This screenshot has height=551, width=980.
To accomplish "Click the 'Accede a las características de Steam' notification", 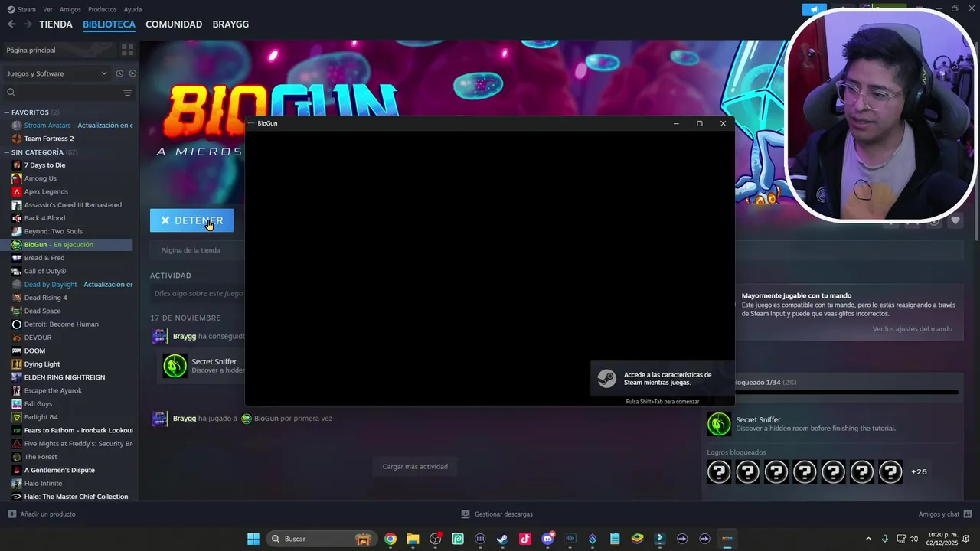I will click(662, 379).
